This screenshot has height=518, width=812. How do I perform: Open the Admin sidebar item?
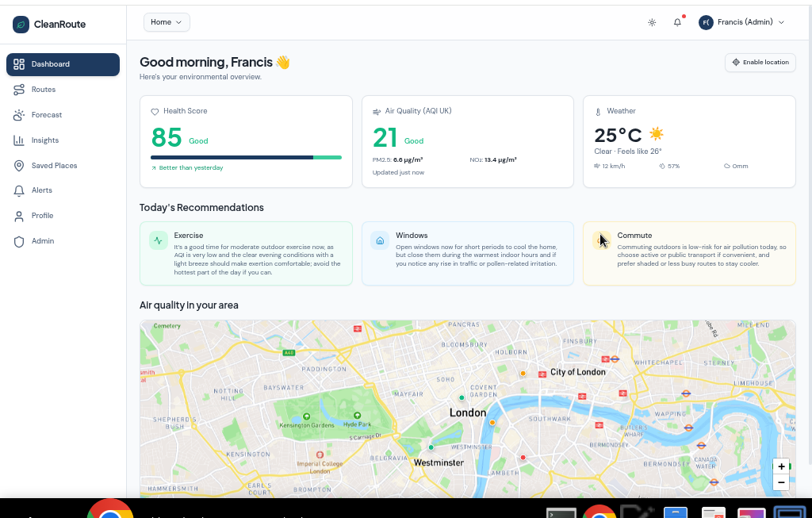click(63, 241)
